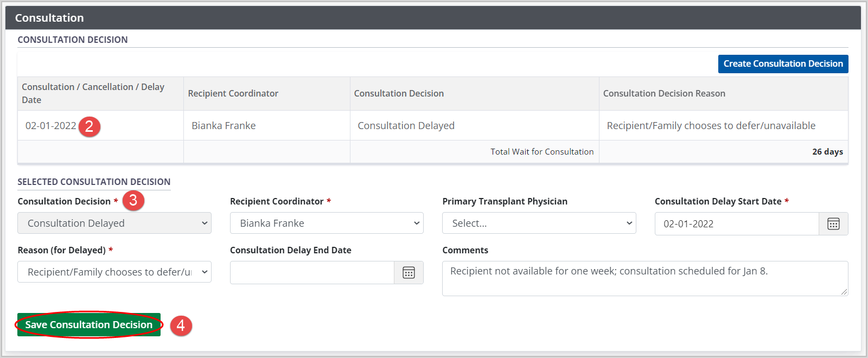
Task: Click Bianka Franke in the decision table
Action: pos(224,126)
